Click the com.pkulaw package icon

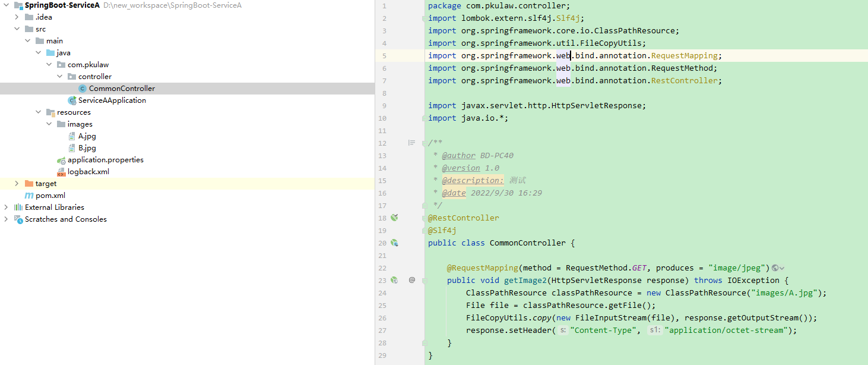click(61, 65)
